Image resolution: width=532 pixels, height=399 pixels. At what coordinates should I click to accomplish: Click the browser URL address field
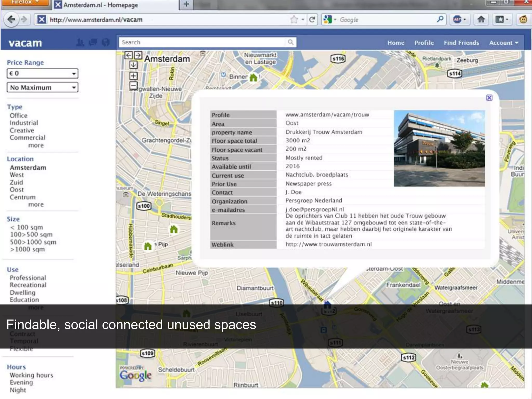coord(166,19)
